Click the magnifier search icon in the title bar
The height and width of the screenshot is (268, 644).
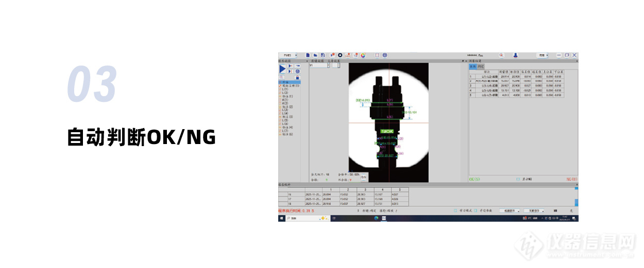tap(501, 55)
